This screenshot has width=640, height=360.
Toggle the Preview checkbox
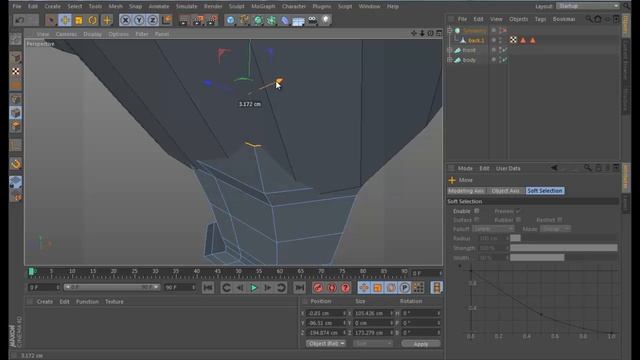[x=518, y=211]
